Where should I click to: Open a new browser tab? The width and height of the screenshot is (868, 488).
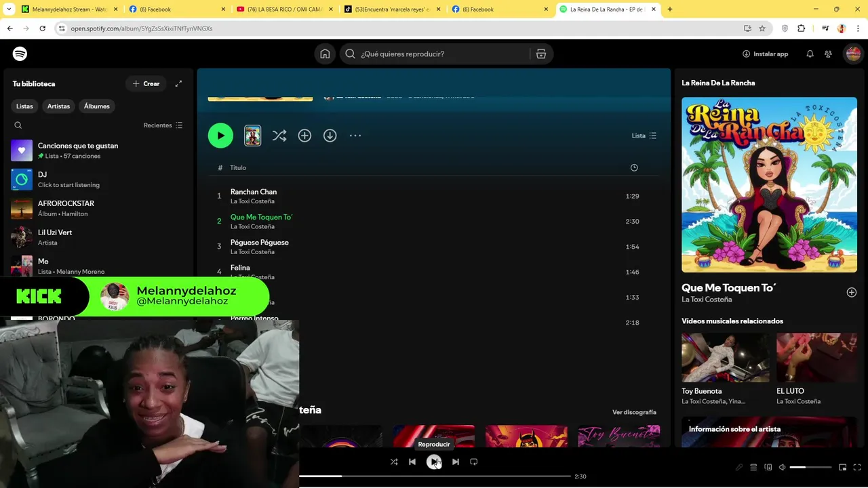(670, 9)
